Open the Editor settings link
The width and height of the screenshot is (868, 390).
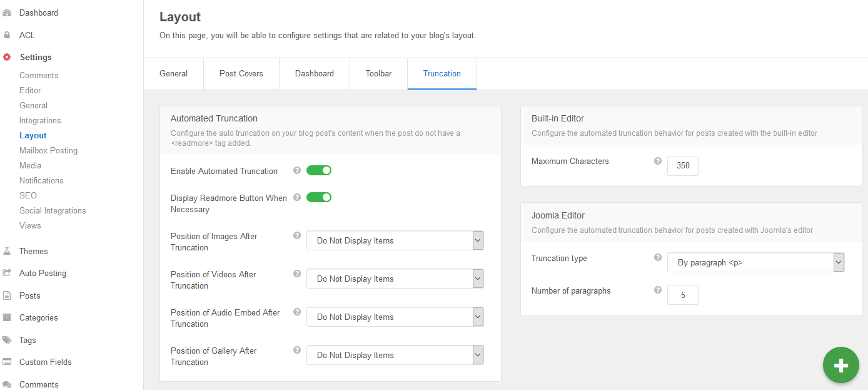[x=30, y=90]
